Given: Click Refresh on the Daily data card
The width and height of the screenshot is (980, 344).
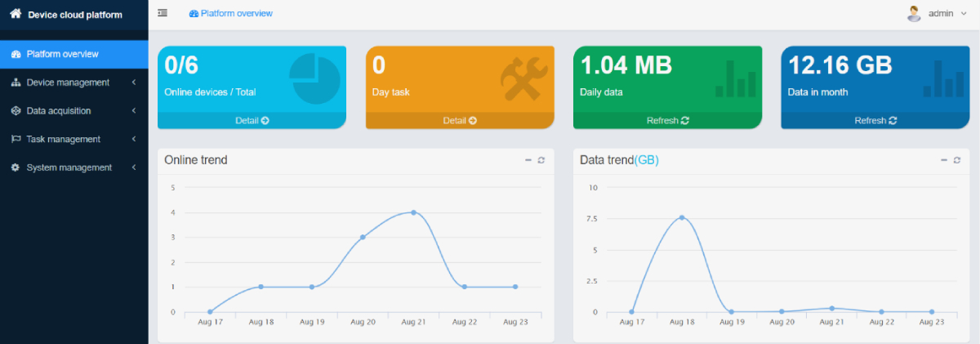Looking at the screenshot, I should pos(668,120).
